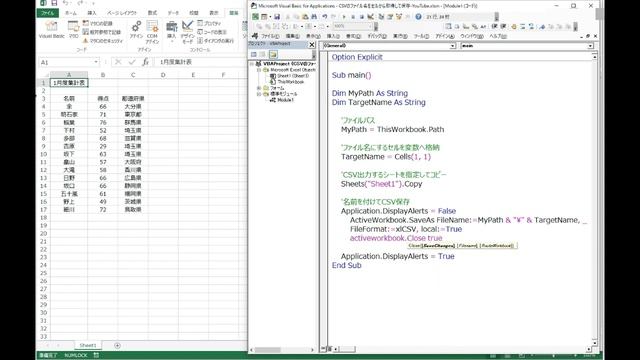Click Sheet1 tab at bottom of Excel
Screen dimensions: 640x360
point(88,345)
